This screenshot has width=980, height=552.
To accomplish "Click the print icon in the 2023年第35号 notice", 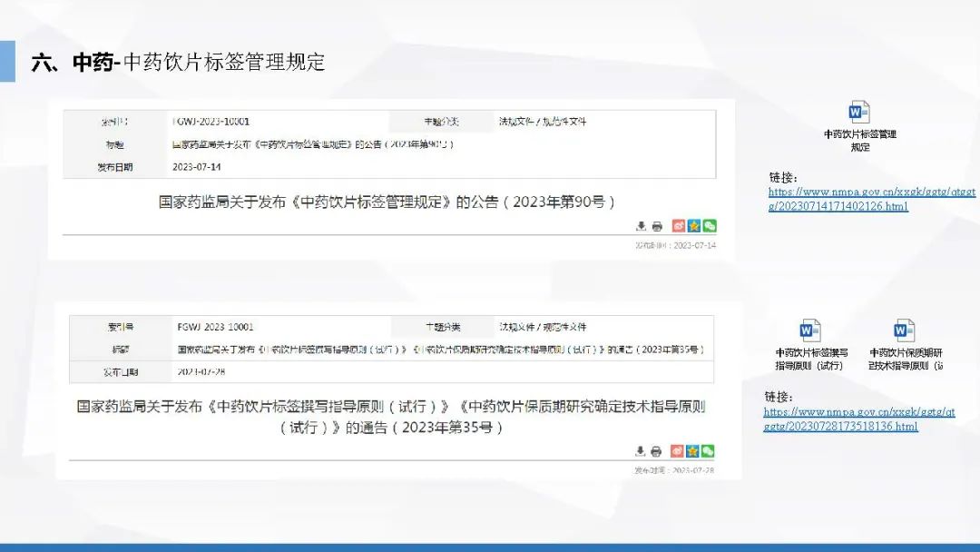I will pyautogui.click(x=657, y=451).
